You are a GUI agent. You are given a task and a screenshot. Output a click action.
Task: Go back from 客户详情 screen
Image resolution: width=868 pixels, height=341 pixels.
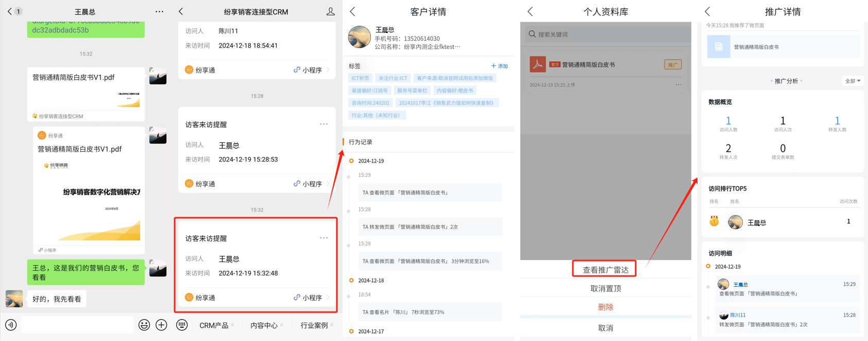[x=353, y=11]
